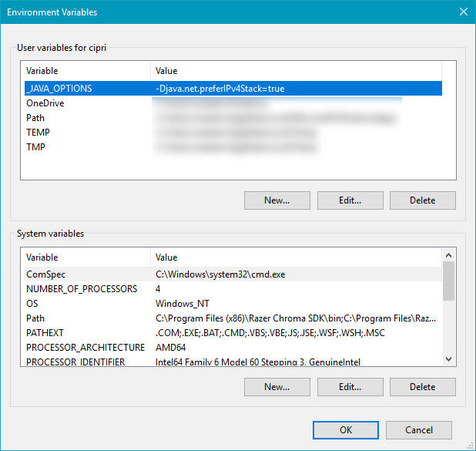
Task: Select the OS system variable
Action: pyautogui.click(x=233, y=303)
